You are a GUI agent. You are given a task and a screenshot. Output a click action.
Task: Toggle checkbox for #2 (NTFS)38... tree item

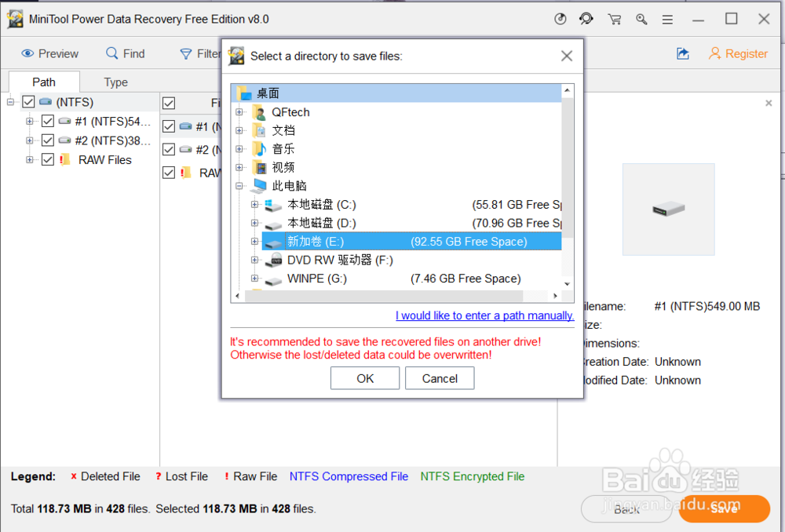(48, 140)
